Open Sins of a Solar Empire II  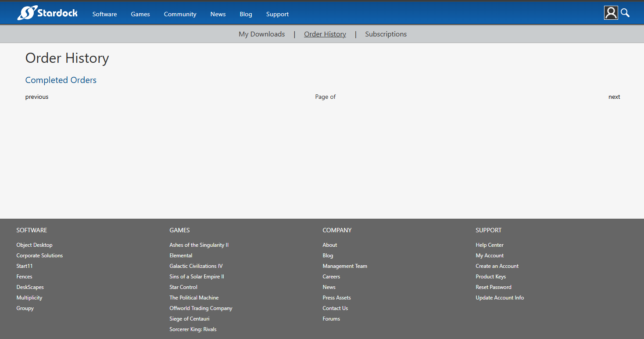[x=197, y=277]
